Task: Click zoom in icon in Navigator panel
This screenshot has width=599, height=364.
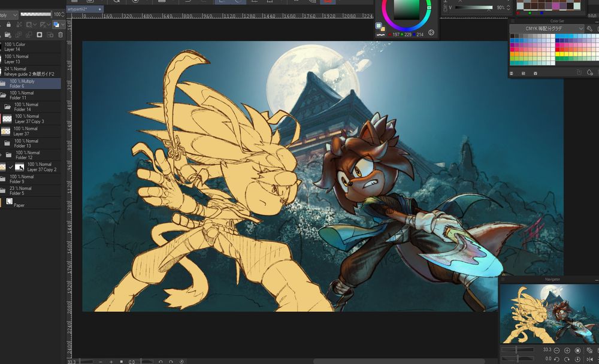Action: point(567,350)
